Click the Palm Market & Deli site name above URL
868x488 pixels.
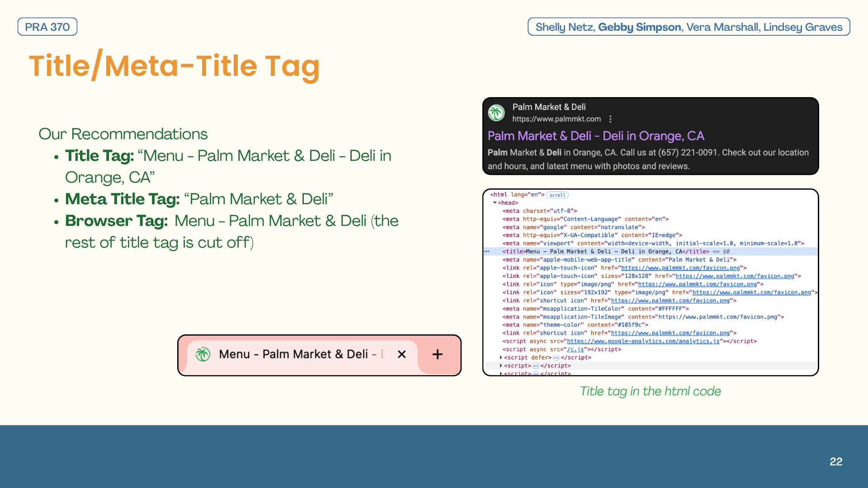[x=549, y=107]
